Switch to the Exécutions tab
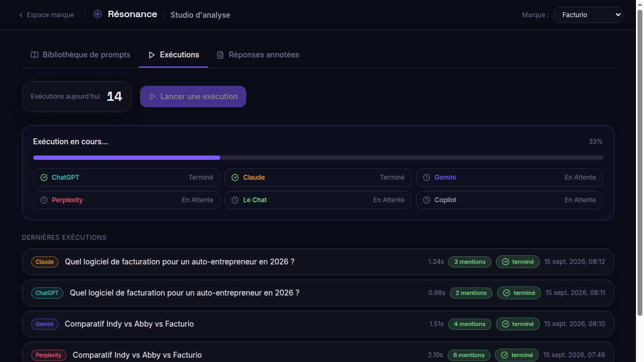Viewport: 644px width, 362px height. coord(173,55)
